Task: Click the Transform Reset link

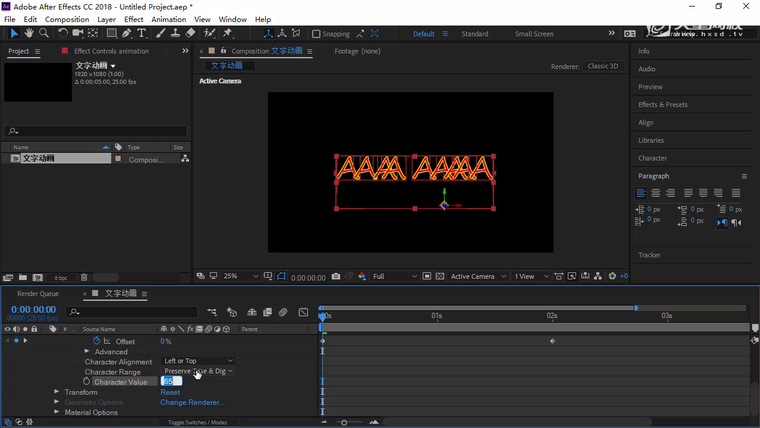Action: pyautogui.click(x=170, y=392)
